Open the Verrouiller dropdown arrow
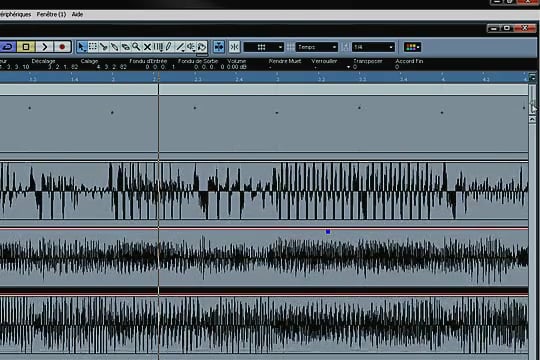The height and width of the screenshot is (360, 540). click(348, 67)
